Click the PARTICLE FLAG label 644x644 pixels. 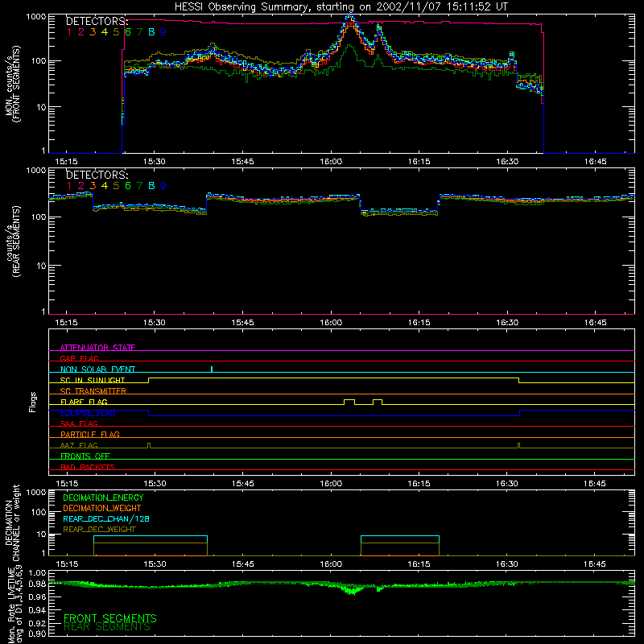(90, 434)
